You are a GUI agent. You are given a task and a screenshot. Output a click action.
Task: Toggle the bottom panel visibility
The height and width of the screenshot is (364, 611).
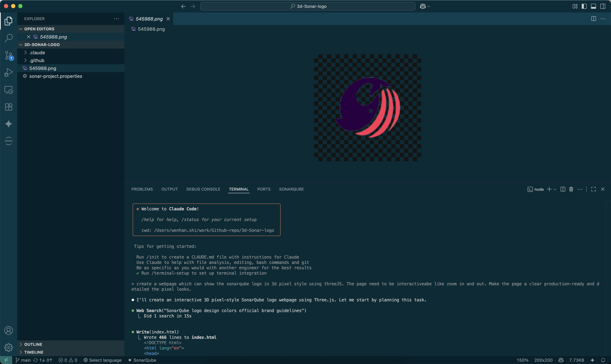point(593,6)
